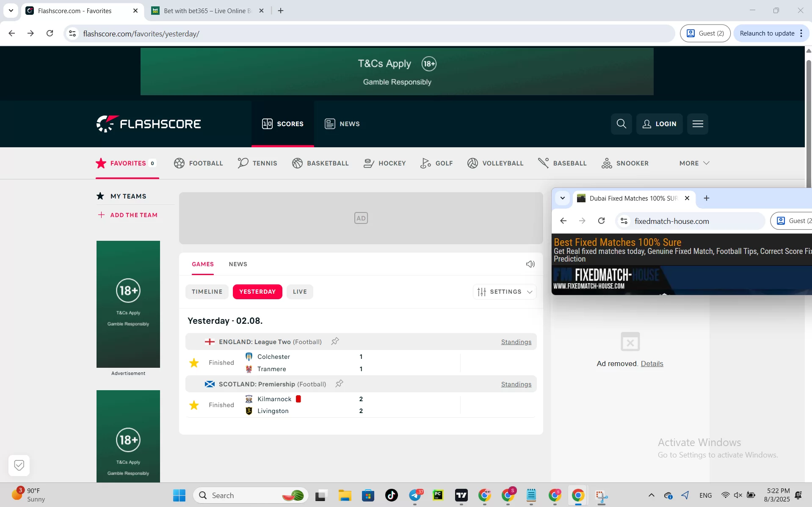
Task: Open the Basketball section icon
Action: [296, 163]
